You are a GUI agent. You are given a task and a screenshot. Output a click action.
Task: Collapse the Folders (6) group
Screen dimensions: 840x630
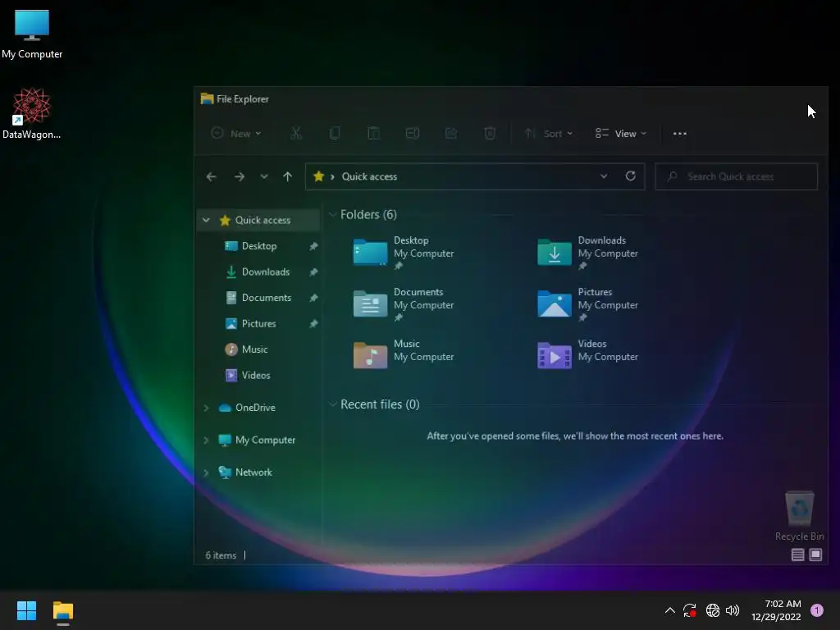coord(333,214)
